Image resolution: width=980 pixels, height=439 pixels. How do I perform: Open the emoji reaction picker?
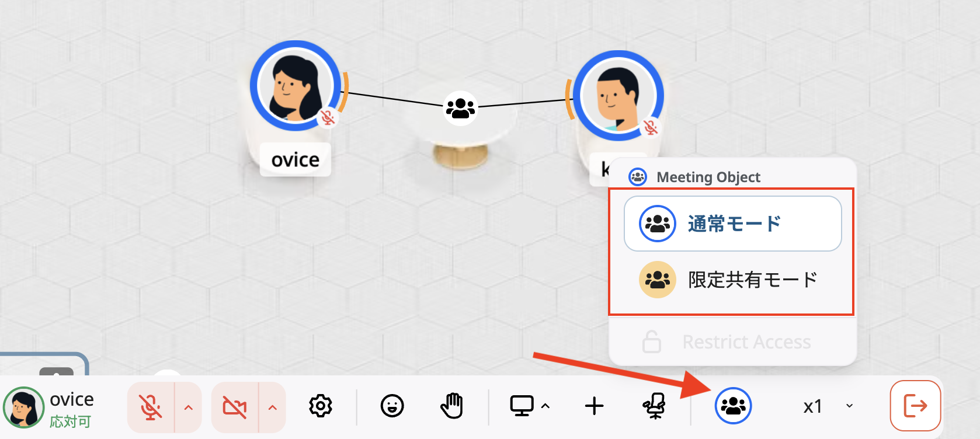pos(392,406)
